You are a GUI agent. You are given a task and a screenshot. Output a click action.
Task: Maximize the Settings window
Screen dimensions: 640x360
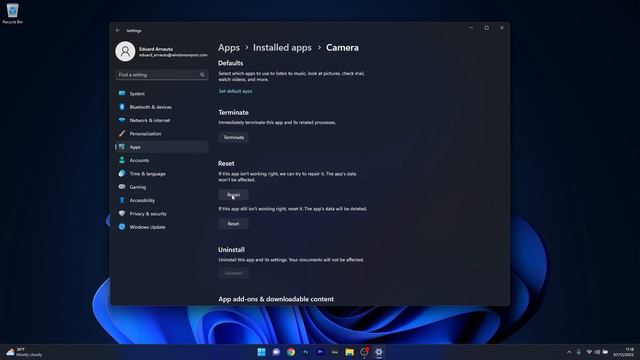click(487, 28)
